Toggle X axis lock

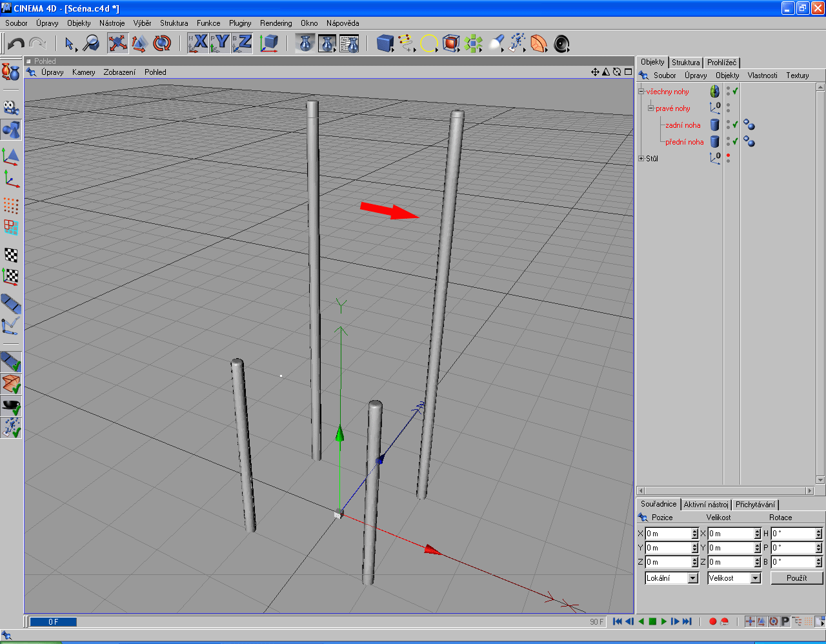pyautogui.click(x=198, y=43)
